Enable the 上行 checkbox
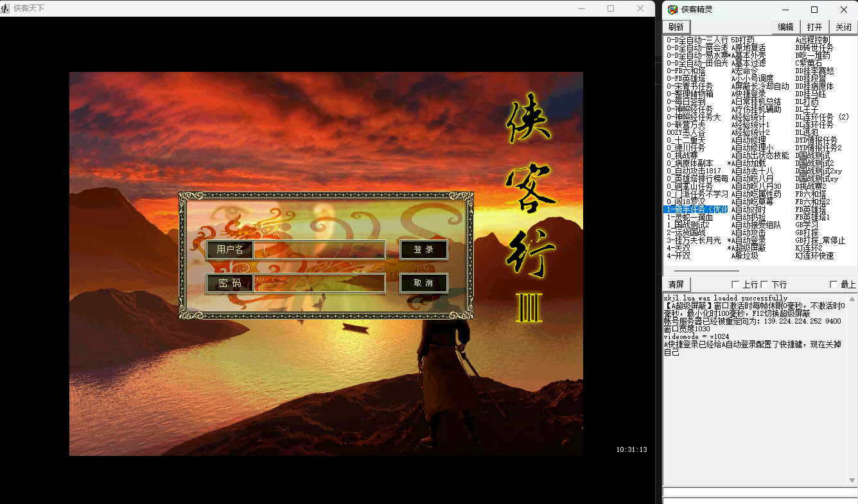The width and height of the screenshot is (858, 504). click(736, 284)
